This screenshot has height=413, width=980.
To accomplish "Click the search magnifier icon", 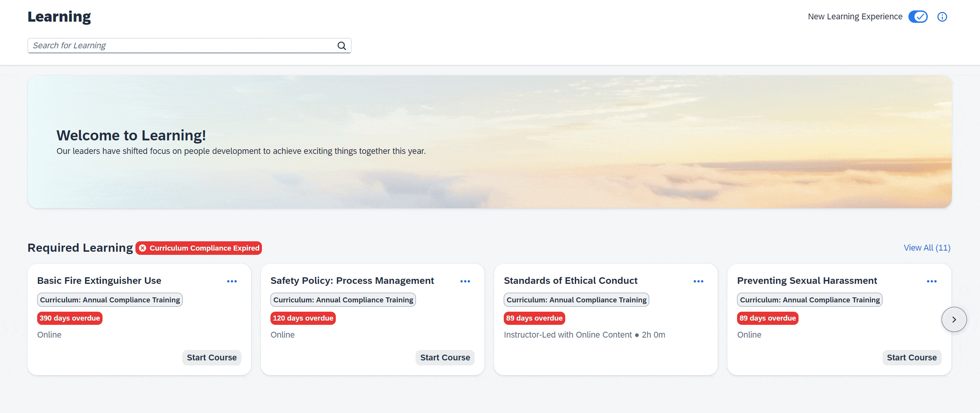I will pyautogui.click(x=342, y=45).
